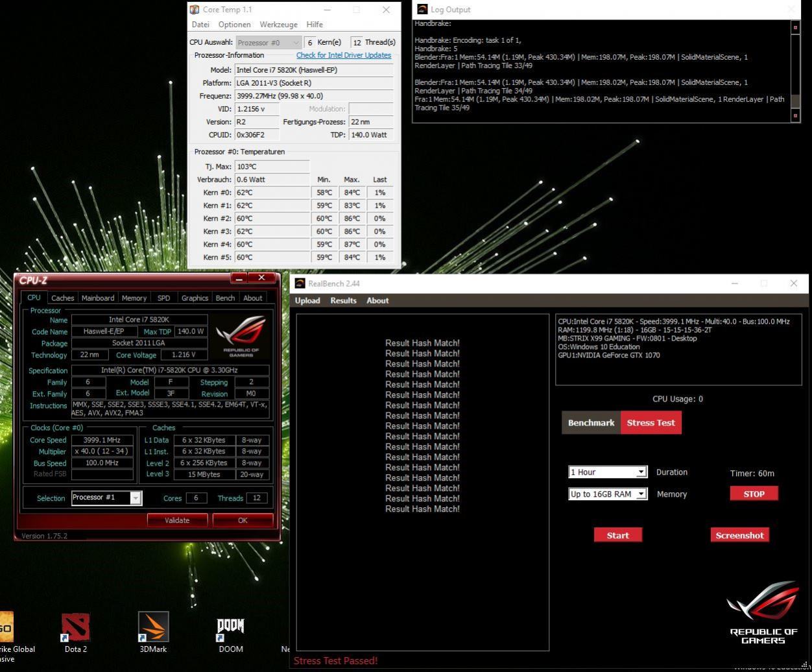Click the Stress Test Passed! status text
The height and width of the screenshot is (672, 812).
tap(335, 660)
